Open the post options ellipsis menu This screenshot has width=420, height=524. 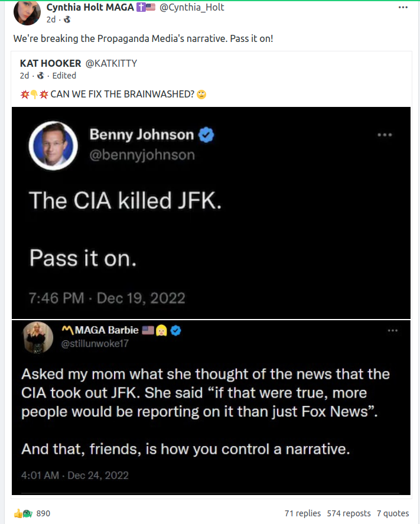(x=403, y=8)
